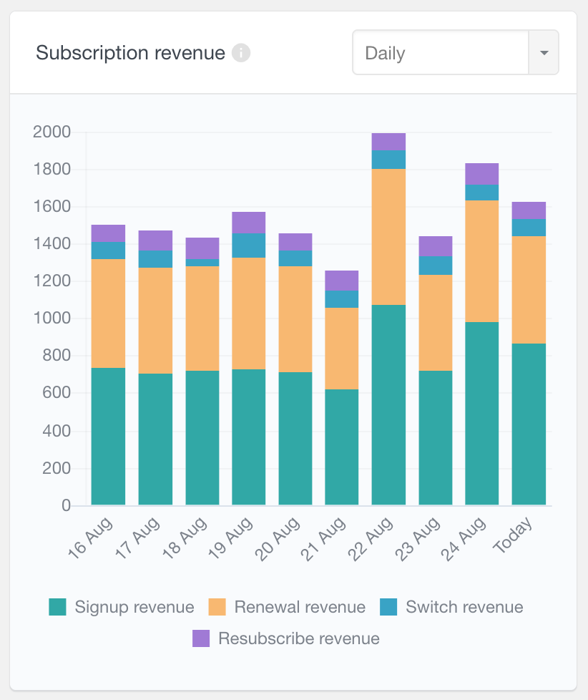
Task: Select the Today signup revenue segment
Action: (529, 424)
